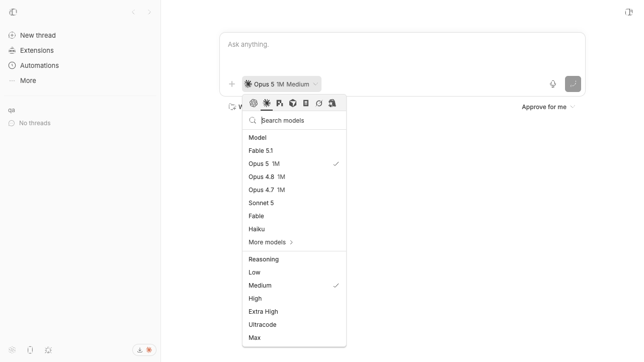Choose the character portrait provider icon
Screen dimensions: 644x362
(332, 103)
